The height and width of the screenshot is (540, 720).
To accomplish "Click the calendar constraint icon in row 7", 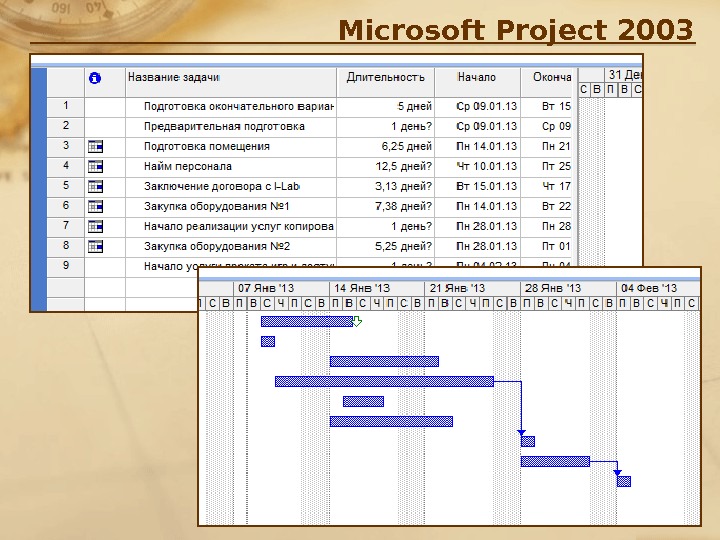I will tap(96, 226).
